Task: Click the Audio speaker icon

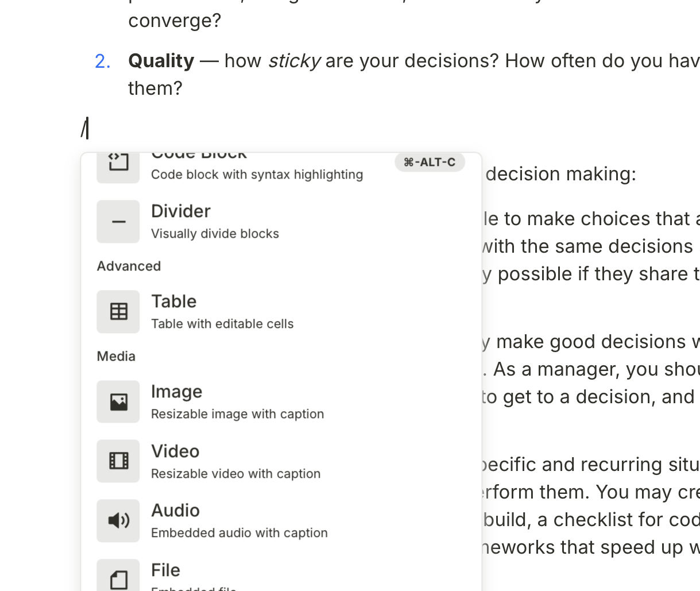Action: (118, 520)
